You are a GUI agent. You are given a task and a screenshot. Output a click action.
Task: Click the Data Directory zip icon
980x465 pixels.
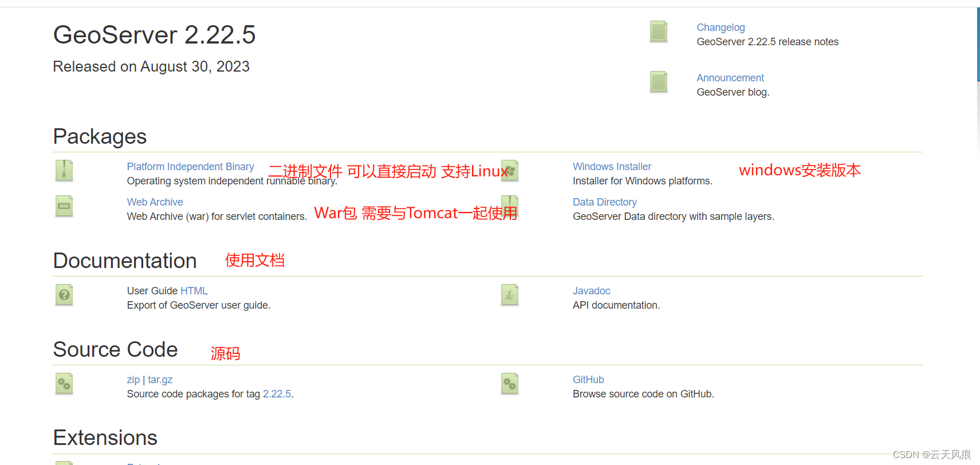click(509, 206)
